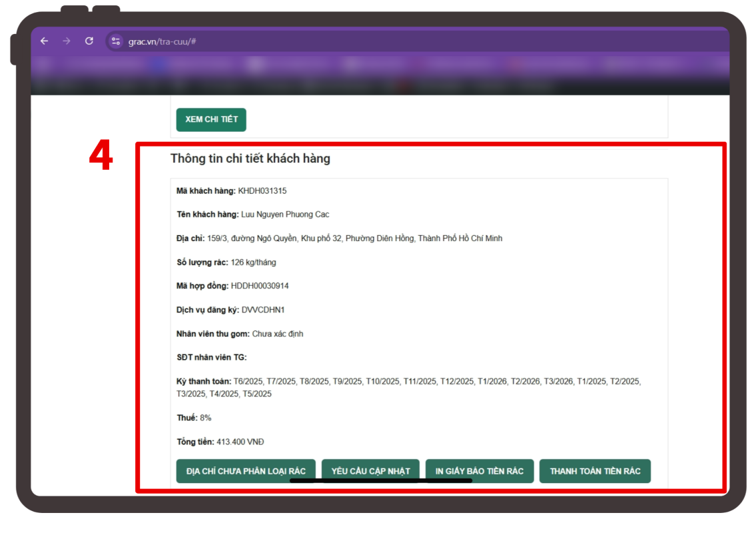Click the browser forward arrow
756x533 pixels.
click(x=67, y=41)
